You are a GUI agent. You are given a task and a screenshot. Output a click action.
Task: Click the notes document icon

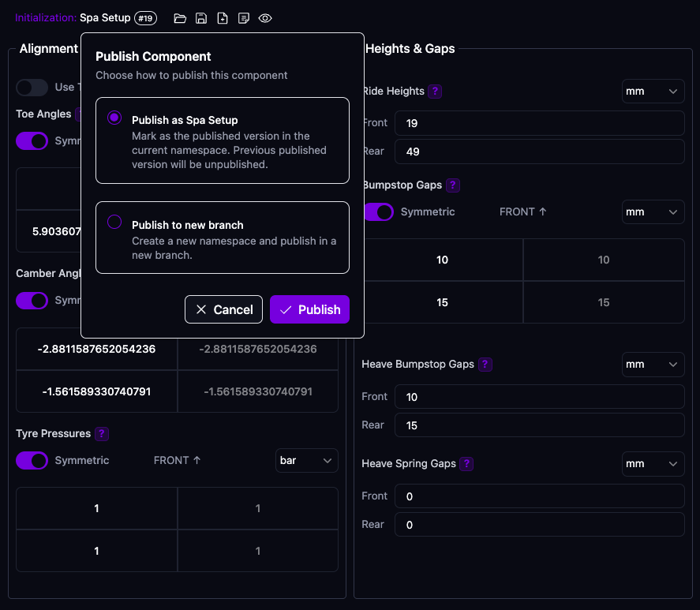[244, 18]
